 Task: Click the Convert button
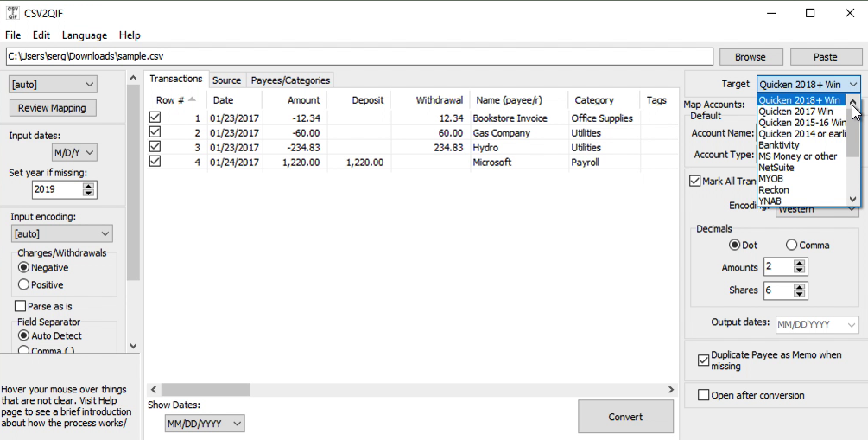coord(625,417)
